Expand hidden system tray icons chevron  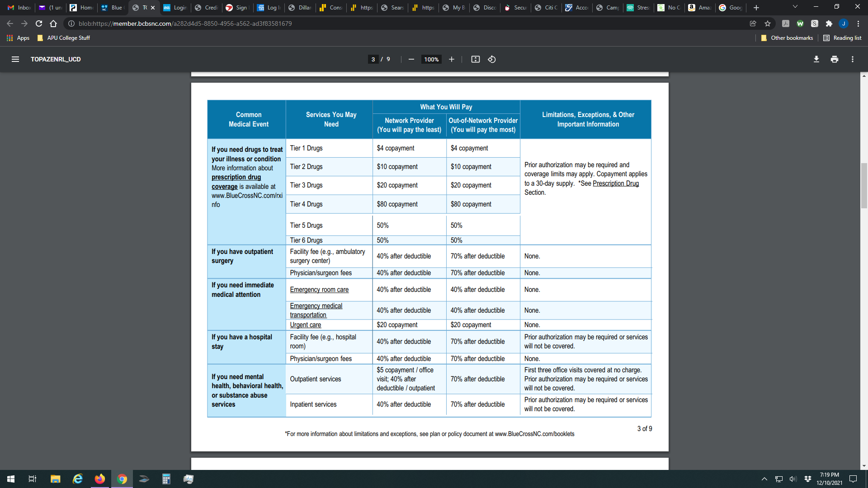[x=764, y=479]
